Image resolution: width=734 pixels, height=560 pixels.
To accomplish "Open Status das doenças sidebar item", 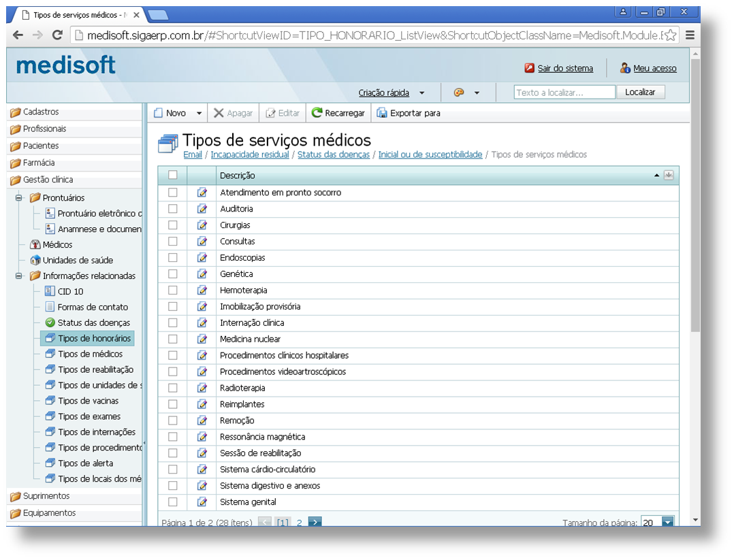I will pyautogui.click(x=88, y=323).
